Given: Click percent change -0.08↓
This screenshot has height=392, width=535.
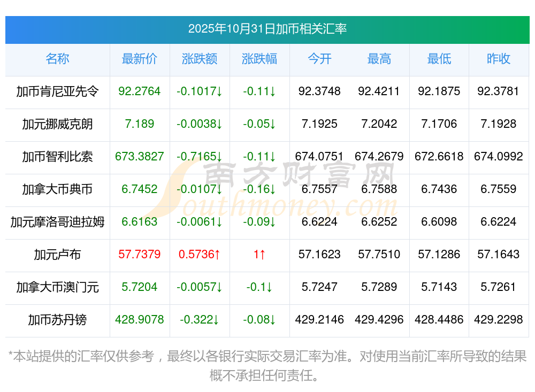Looking at the screenshot, I should point(259,319).
